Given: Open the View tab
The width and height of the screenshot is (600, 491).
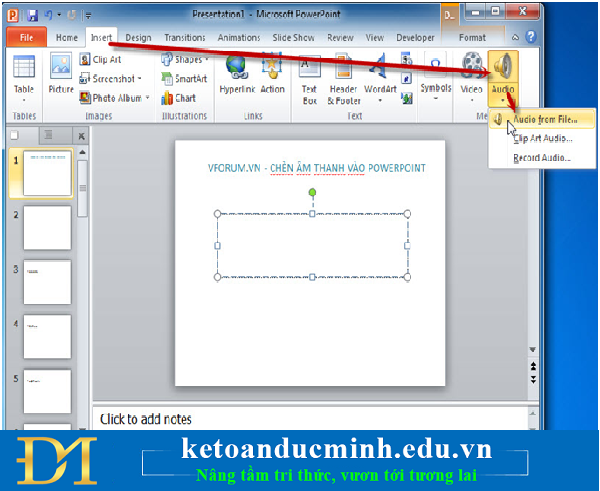Looking at the screenshot, I should pos(375,38).
